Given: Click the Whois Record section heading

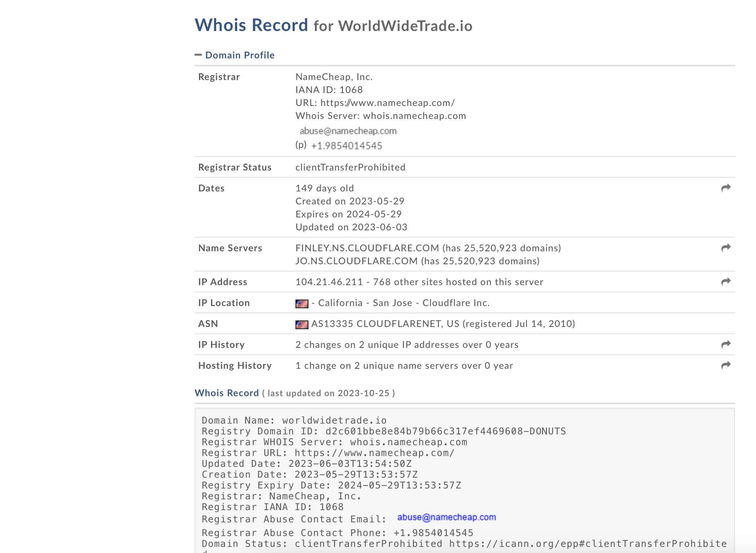Looking at the screenshot, I should pos(227,393).
